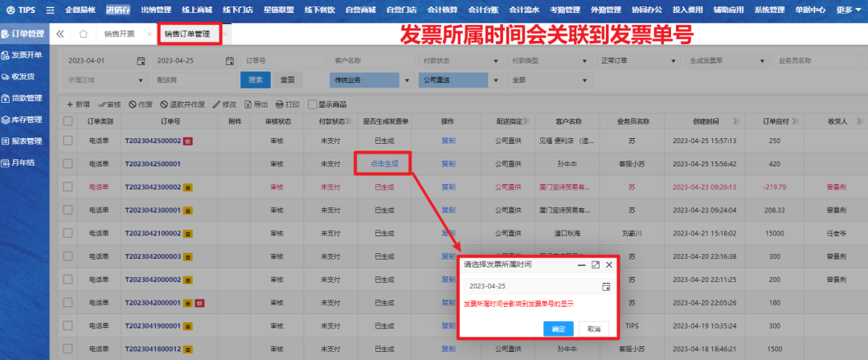Check the select-all checkbox in the table header
Image resolution: width=868 pixels, height=360 pixels.
(68, 121)
